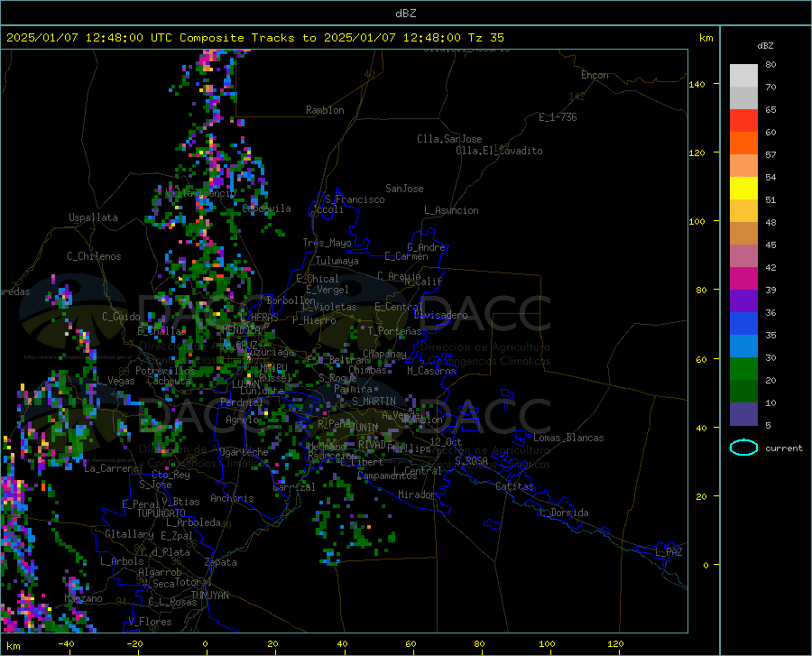Screen dimensions: 812x656
Task: Click the 'Uspallata' map label
Action: [93, 217]
